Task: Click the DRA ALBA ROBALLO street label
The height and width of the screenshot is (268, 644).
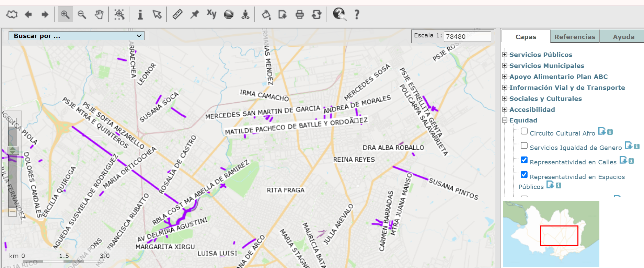Action: coord(393,148)
